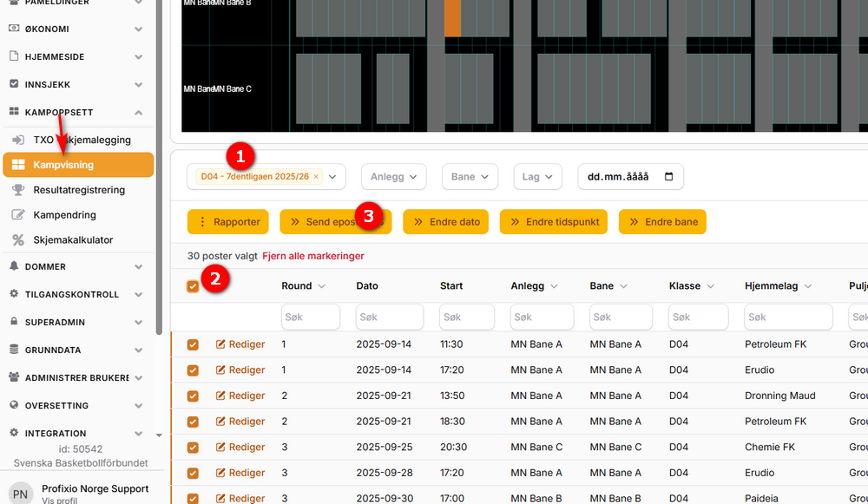This screenshot has height=504, width=868.
Task: Uncheck the 2025-09-28 17:20 match row
Action: (193, 473)
